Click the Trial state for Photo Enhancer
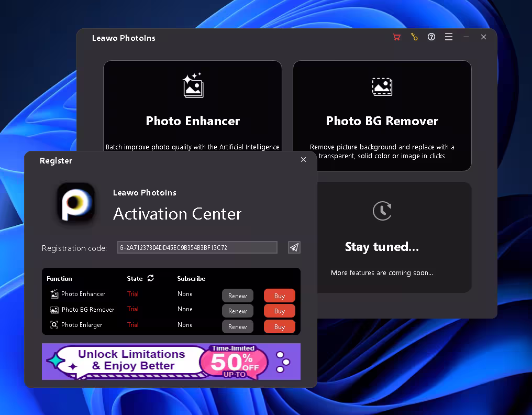Image resolution: width=532 pixels, height=415 pixels. [x=133, y=294]
